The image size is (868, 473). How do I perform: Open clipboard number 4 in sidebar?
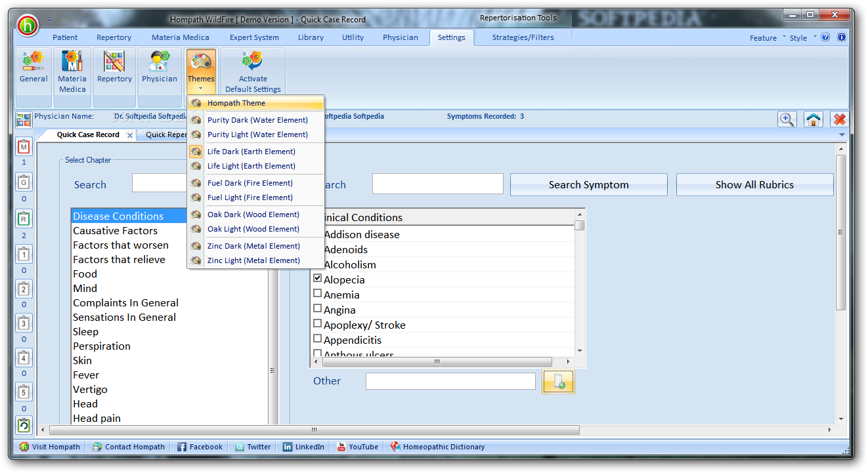(24, 358)
